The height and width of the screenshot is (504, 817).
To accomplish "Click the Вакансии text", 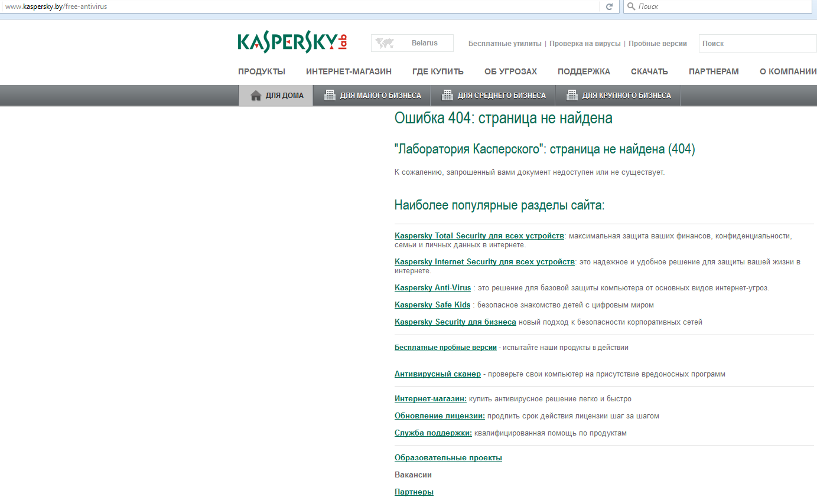I will coord(413,475).
